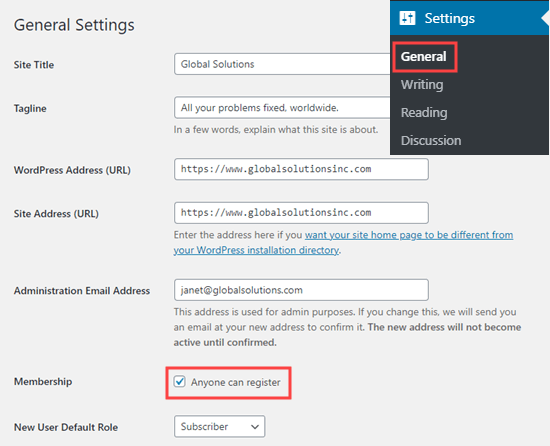Click the WordPress Address URL field
Screen dimensions: 550x446
[301, 169]
